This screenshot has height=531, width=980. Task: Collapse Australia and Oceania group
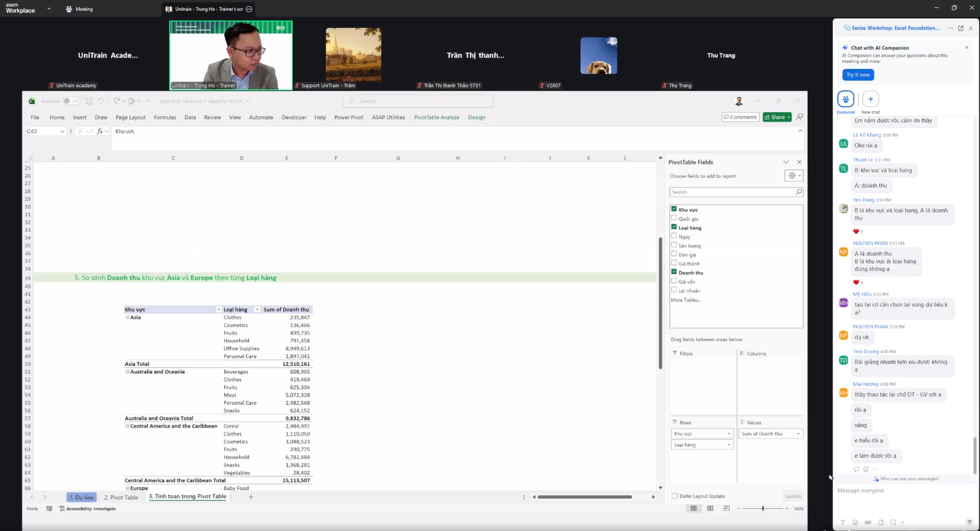pos(127,372)
